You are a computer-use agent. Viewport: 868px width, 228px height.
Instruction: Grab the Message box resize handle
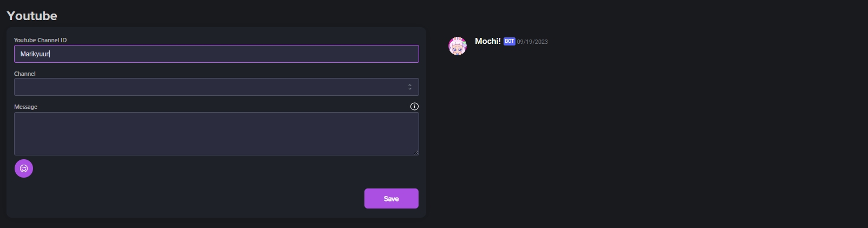(416, 152)
